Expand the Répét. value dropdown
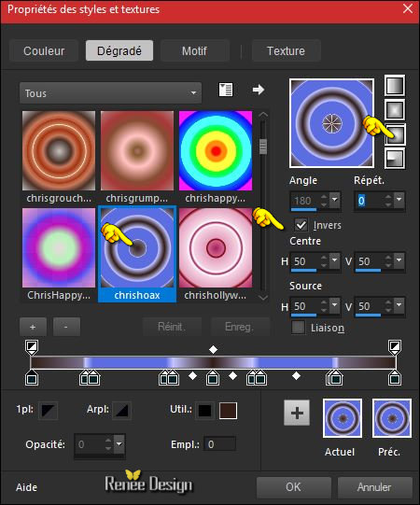420x505 pixels. 399,200
